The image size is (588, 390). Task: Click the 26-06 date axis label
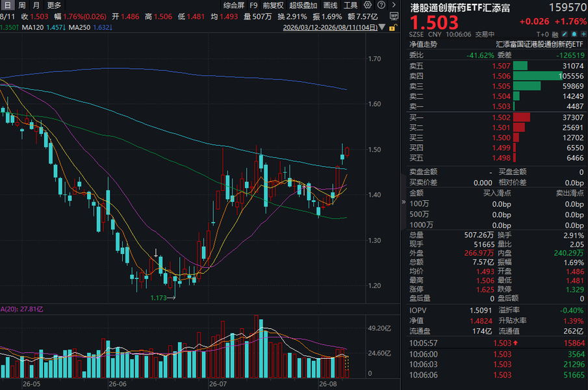pyautogui.click(x=118, y=384)
